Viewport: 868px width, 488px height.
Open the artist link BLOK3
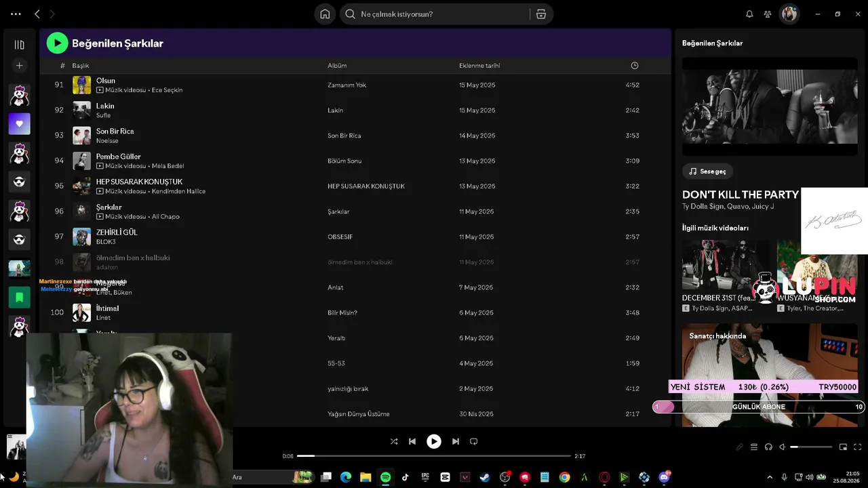(x=106, y=242)
